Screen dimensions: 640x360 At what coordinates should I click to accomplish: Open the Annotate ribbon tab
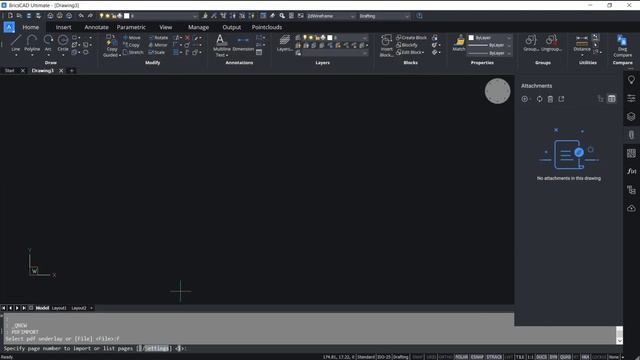click(x=96, y=27)
